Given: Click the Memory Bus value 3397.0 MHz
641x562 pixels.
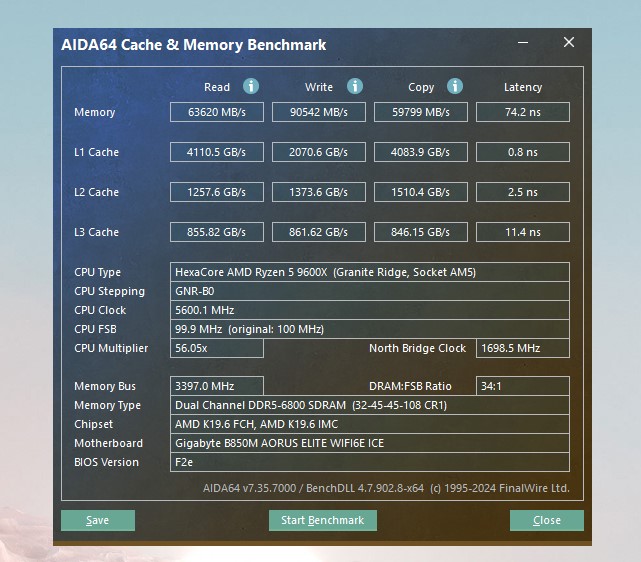Looking at the screenshot, I should point(217,386).
